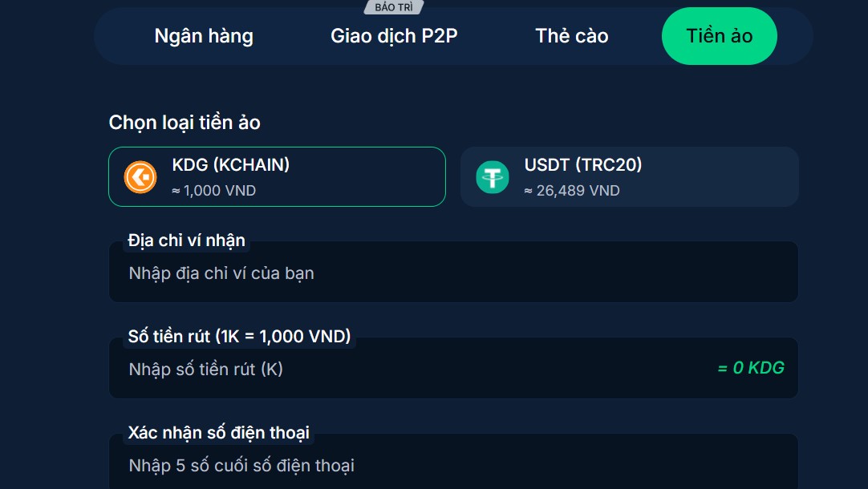
Task: Click the "Chọn loại tiền ảo" heading
Action: 184,122
